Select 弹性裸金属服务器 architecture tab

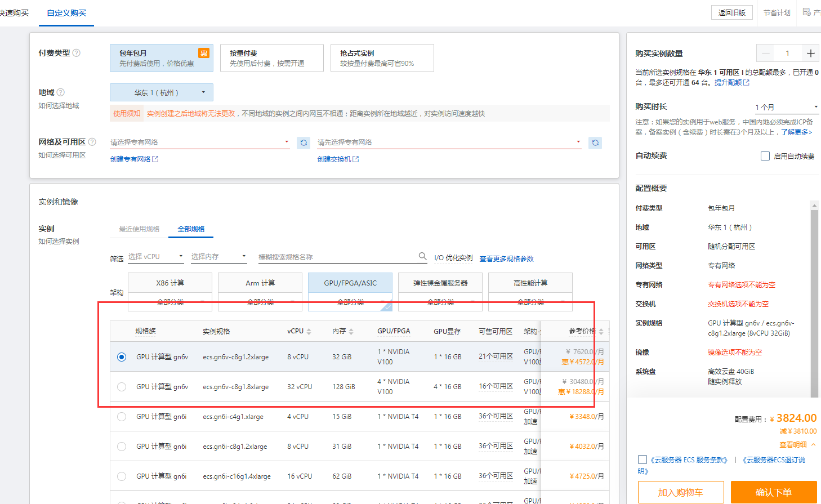[440, 283]
